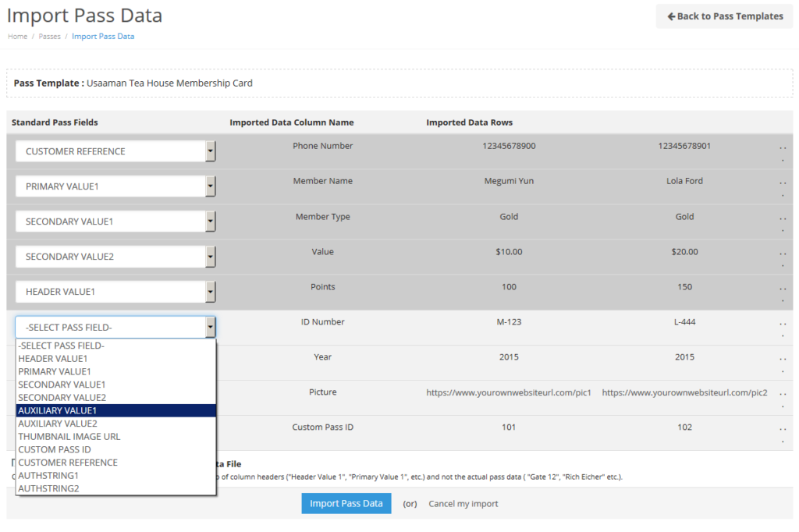
Task: Click the 12345678901 phone value
Action: [684, 146]
